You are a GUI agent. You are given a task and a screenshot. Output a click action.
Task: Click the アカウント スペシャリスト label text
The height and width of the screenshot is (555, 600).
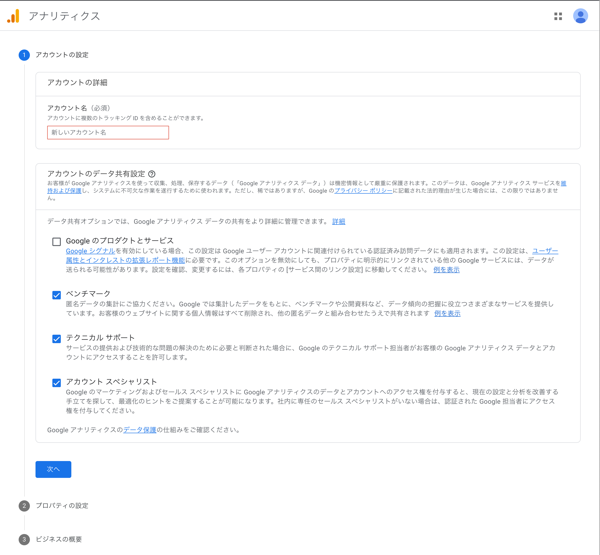click(x=111, y=382)
